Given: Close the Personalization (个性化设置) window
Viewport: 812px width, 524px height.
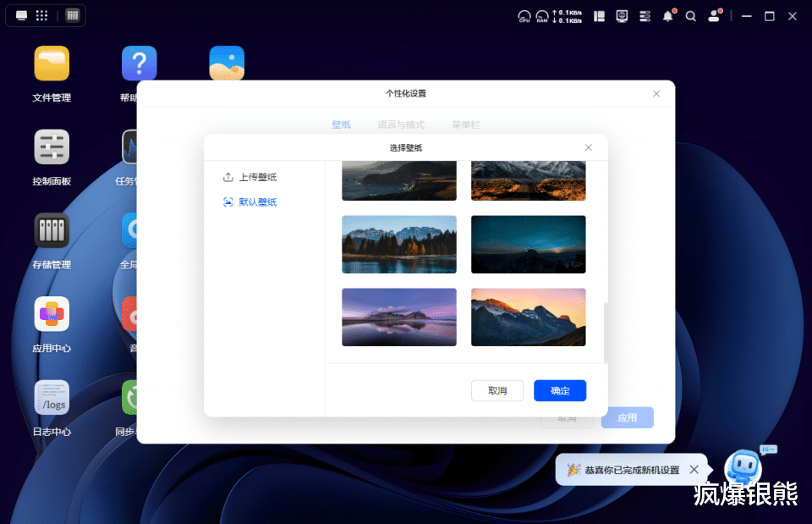Looking at the screenshot, I should [x=656, y=94].
